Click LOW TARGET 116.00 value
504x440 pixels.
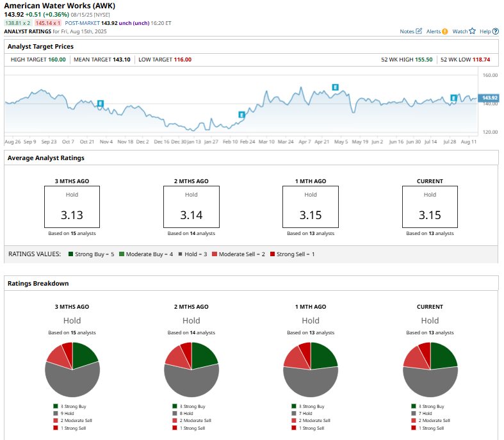pos(183,60)
